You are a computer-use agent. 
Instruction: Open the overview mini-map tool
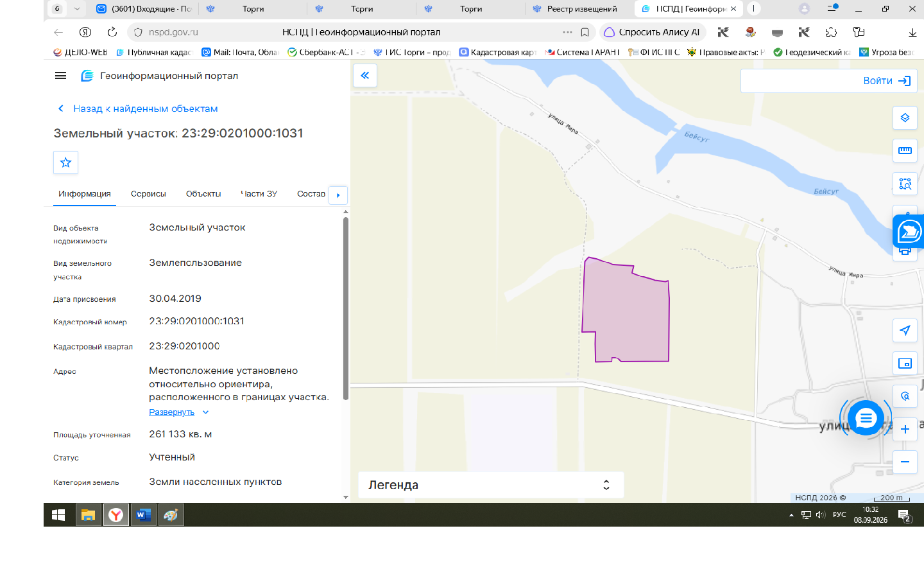(x=905, y=363)
